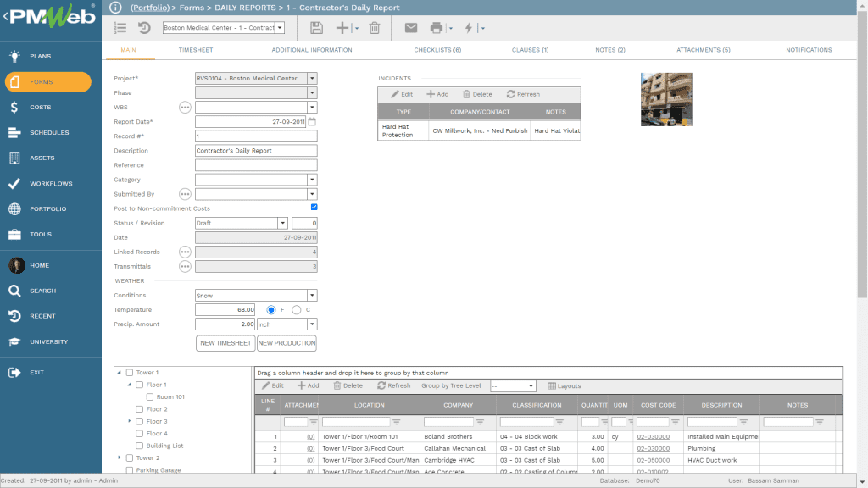This screenshot has height=488, width=868.
Task: Print report with the printer icon
Action: pos(437,28)
